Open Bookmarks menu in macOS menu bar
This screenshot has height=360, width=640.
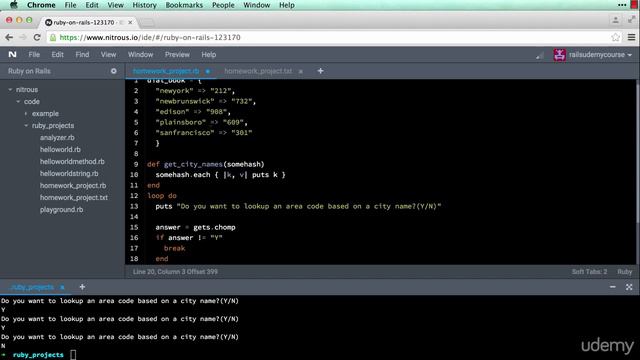click(x=184, y=5)
